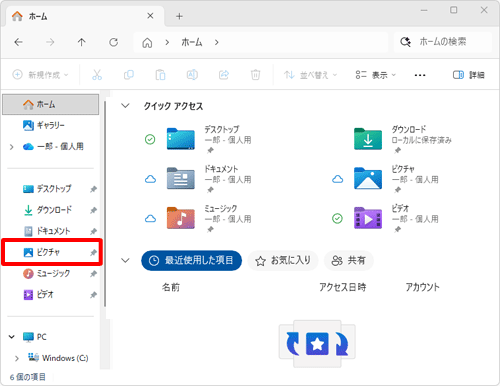The image size is (500, 386).
Task: Select the 最近使用した項目 tab
Action: pyautogui.click(x=191, y=260)
